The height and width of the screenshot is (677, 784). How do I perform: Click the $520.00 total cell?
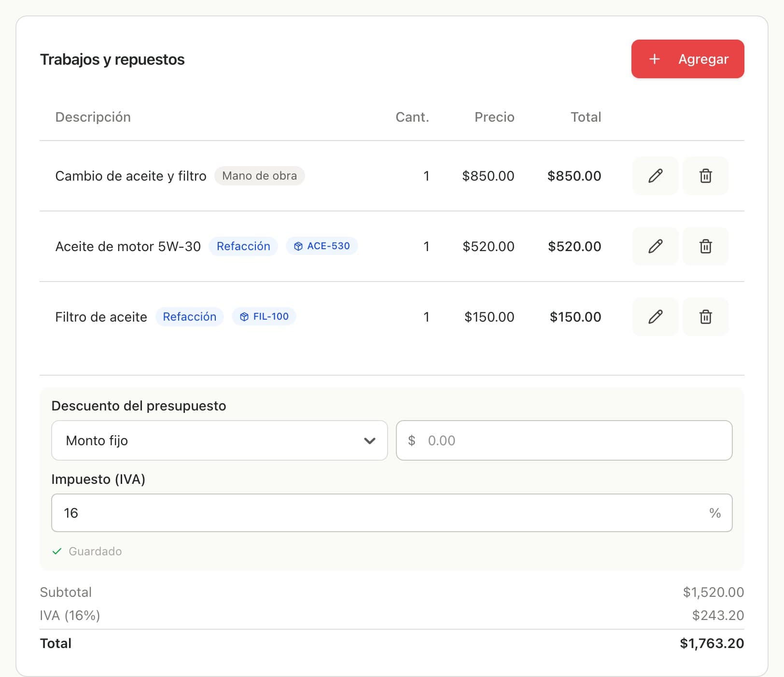(574, 246)
